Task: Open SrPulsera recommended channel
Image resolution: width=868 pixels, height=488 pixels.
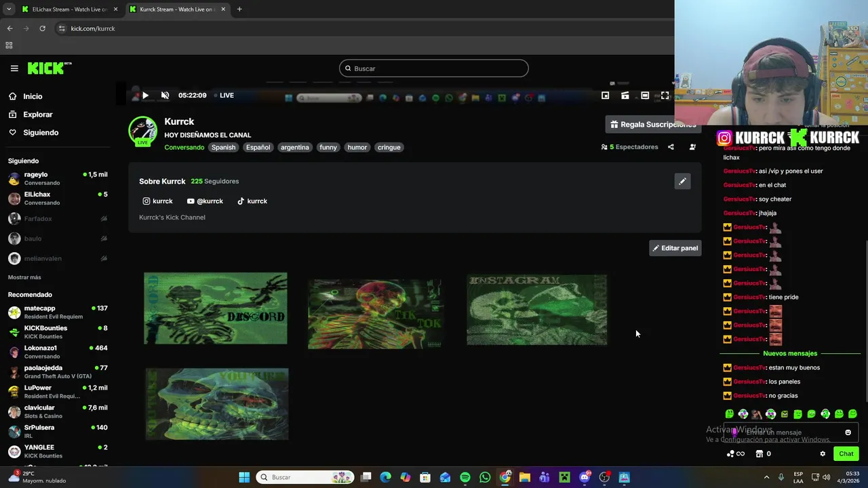Action: [58, 431]
